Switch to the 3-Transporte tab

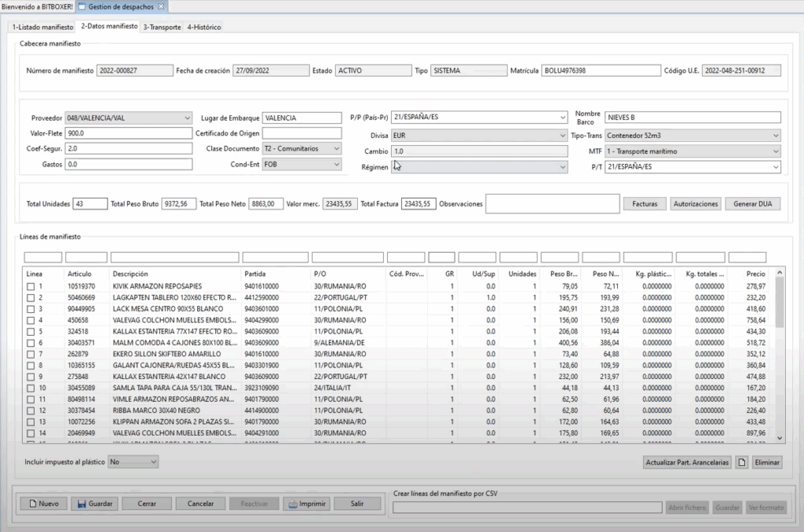pyautogui.click(x=162, y=27)
